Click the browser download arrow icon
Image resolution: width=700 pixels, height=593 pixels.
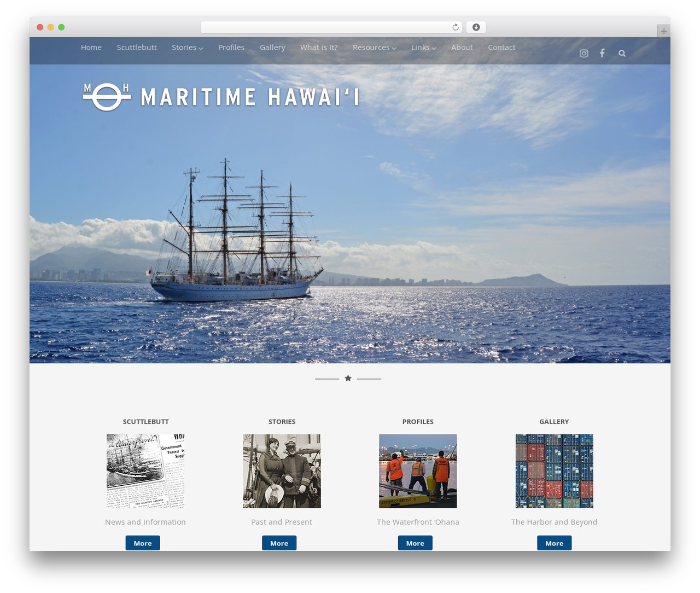coord(476,27)
